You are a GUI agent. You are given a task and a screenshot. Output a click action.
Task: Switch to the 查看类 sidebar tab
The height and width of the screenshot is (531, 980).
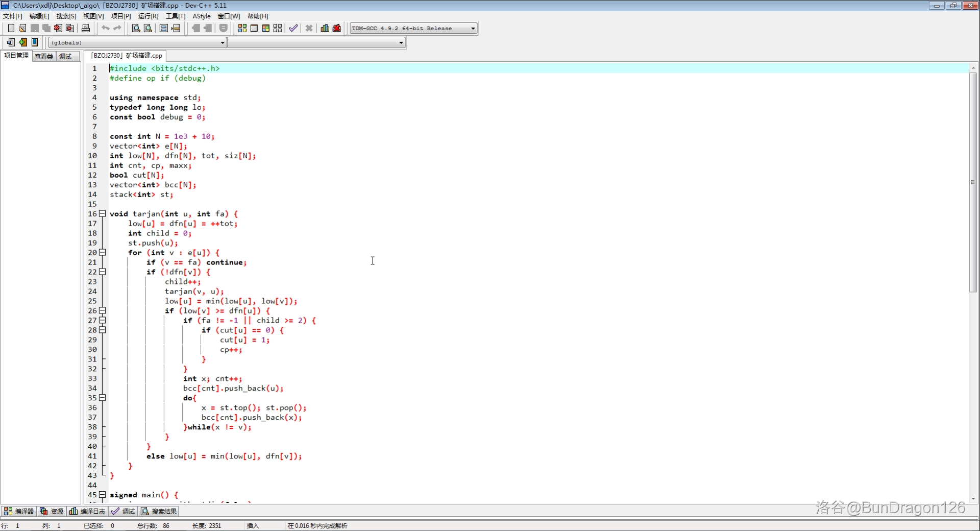tap(44, 56)
